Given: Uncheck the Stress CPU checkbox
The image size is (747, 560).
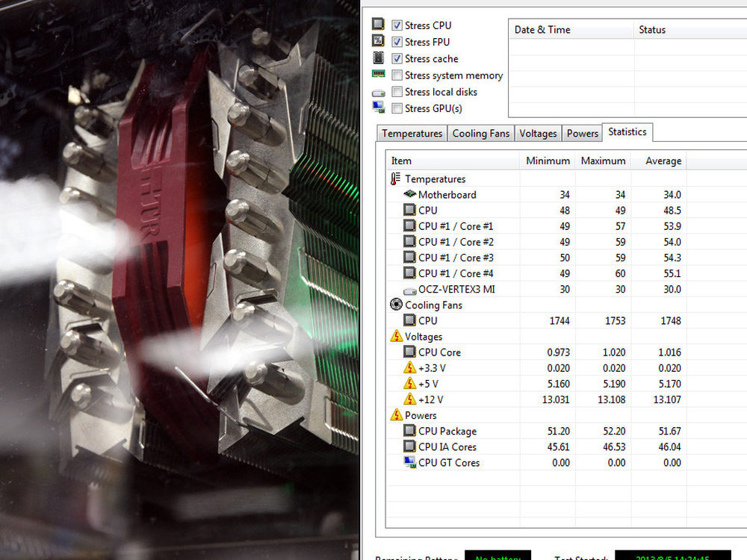Looking at the screenshot, I should pos(397,25).
